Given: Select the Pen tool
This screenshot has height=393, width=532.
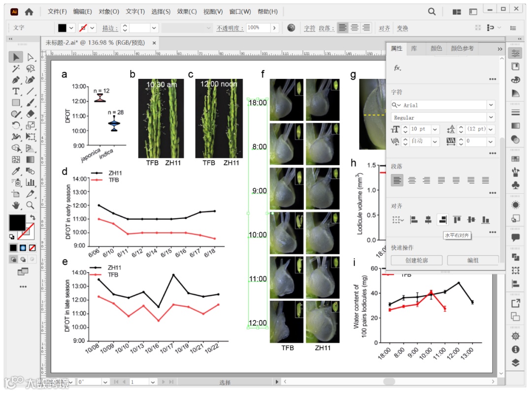Looking at the screenshot, I should [16, 80].
